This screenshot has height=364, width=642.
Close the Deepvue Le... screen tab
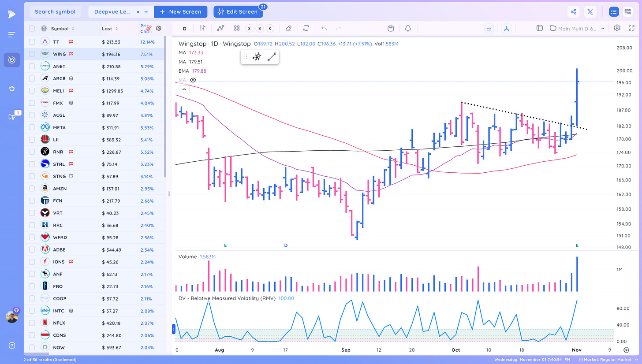coord(138,12)
